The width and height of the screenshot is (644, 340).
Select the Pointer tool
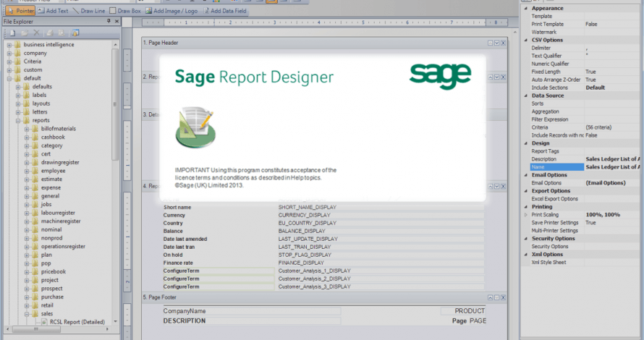20,11
